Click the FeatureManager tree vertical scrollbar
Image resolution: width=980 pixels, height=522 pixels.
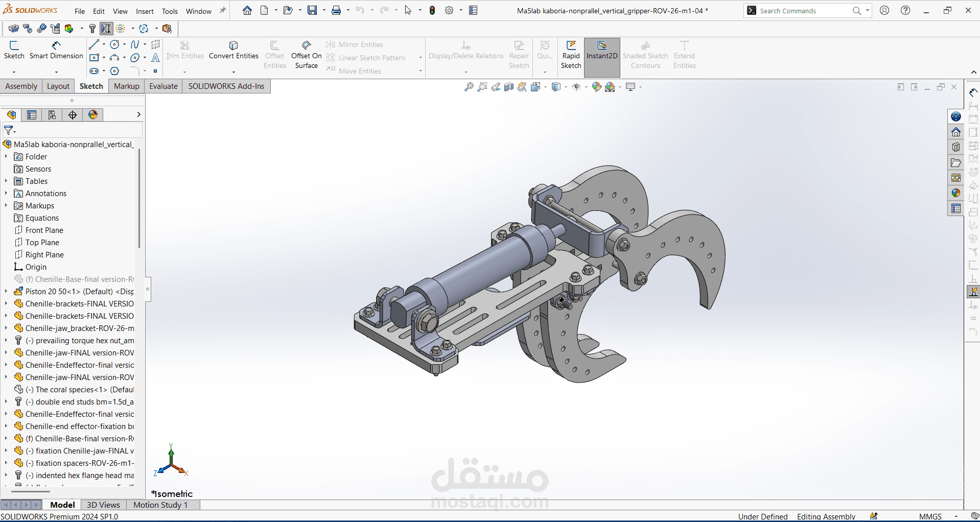[x=139, y=199]
